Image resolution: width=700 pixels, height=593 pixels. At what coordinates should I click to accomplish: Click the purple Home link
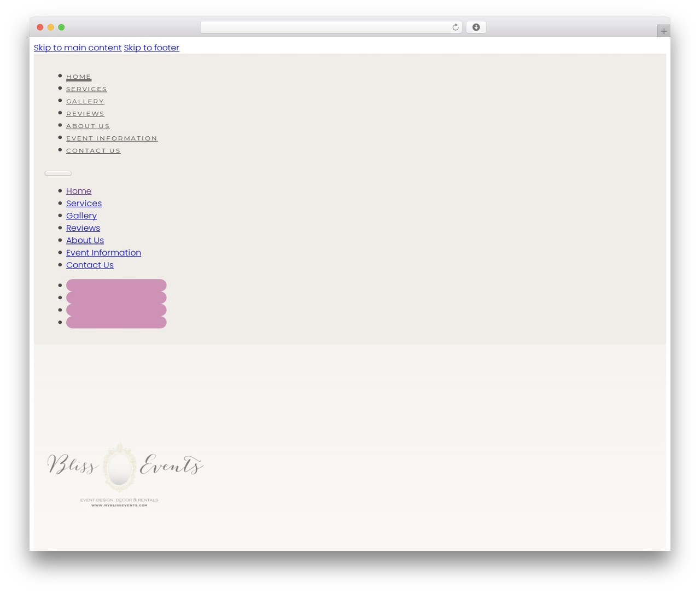pos(79,191)
